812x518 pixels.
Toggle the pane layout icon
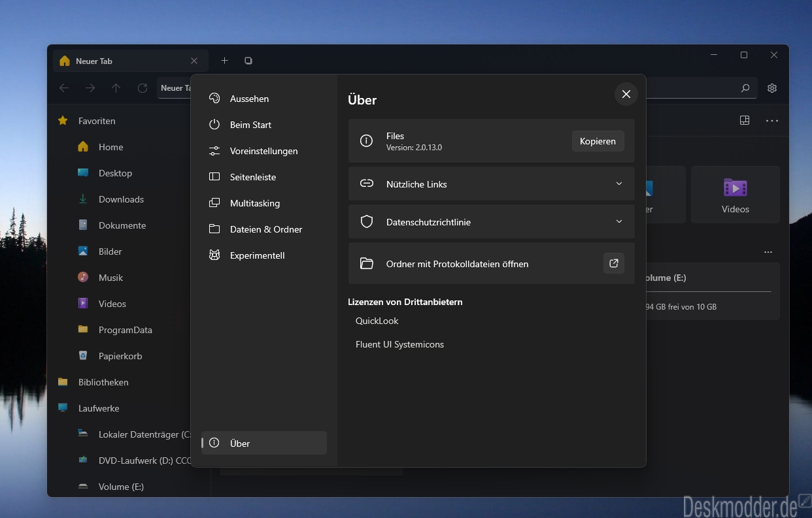(x=744, y=120)
